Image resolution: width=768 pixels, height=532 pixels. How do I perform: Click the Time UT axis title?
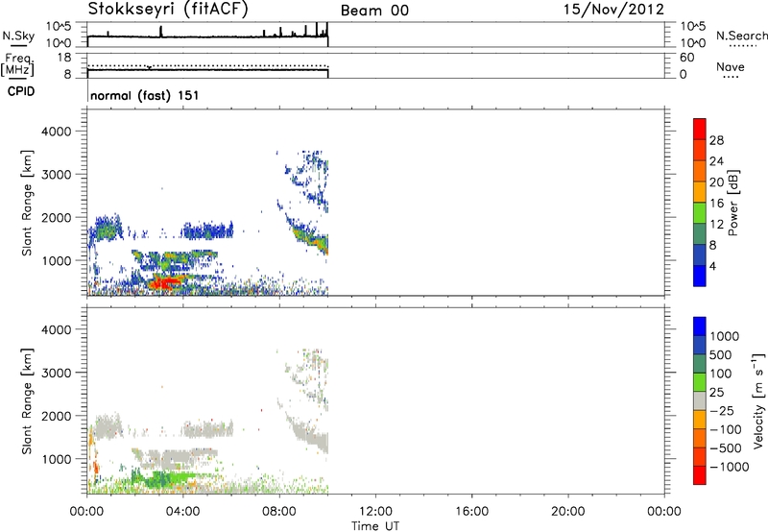click(x=375, y=526)
